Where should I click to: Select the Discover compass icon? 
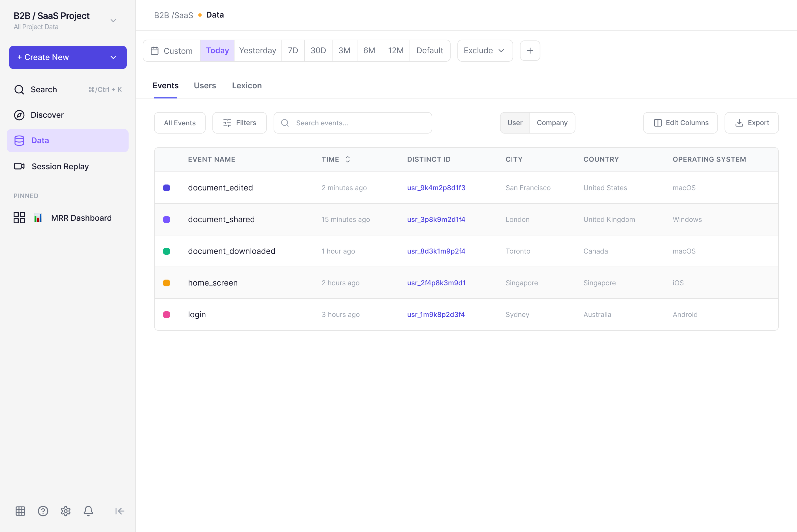(19, 115)
